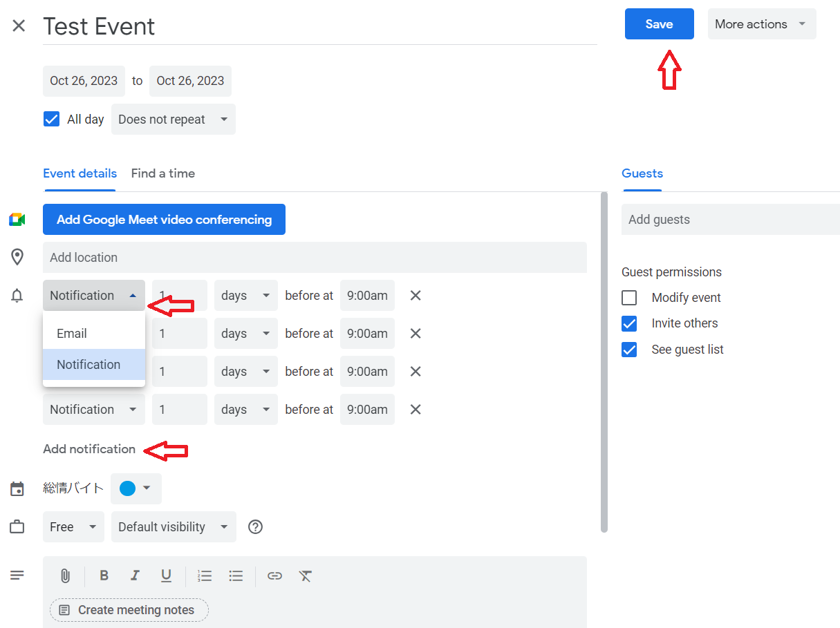This screenshot has width=840, height=628.
Task: Create meeting notes for the event
Action: click(129, 610)
